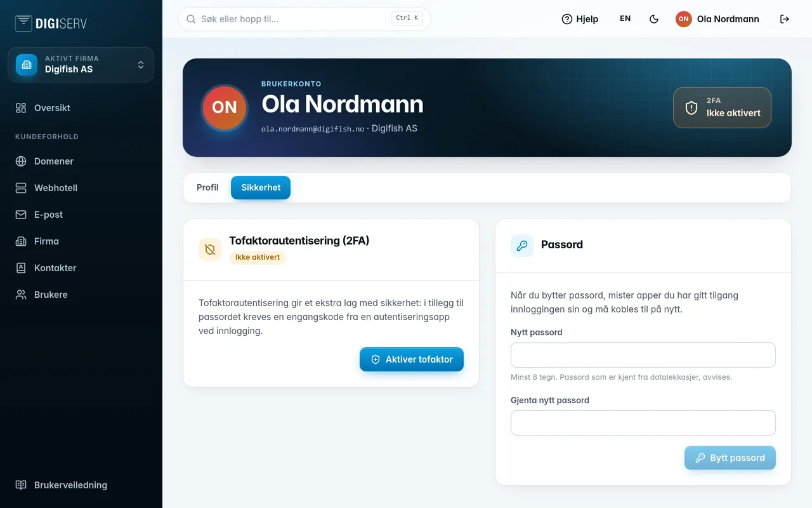The height and width of the screenshot is (508, 812).
Task: Click the search magnifier icon
Action: point(191,19)
